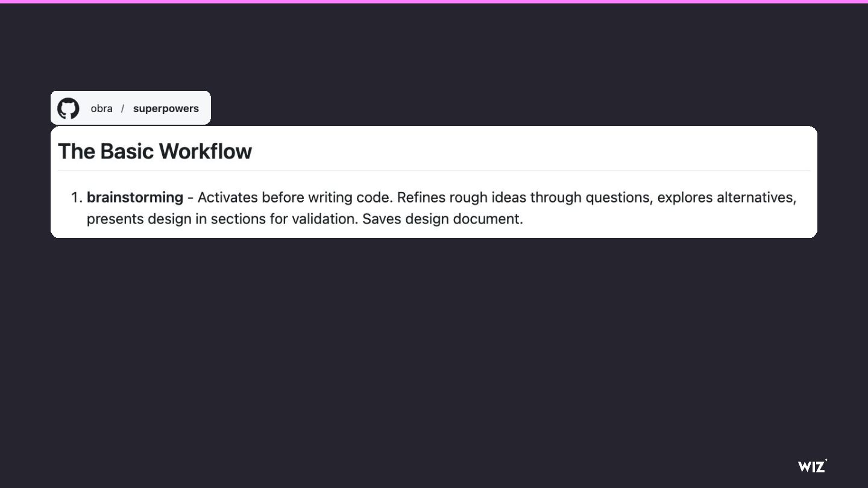
Task: Click the divider line under the heading
Action: coord(434,171)
